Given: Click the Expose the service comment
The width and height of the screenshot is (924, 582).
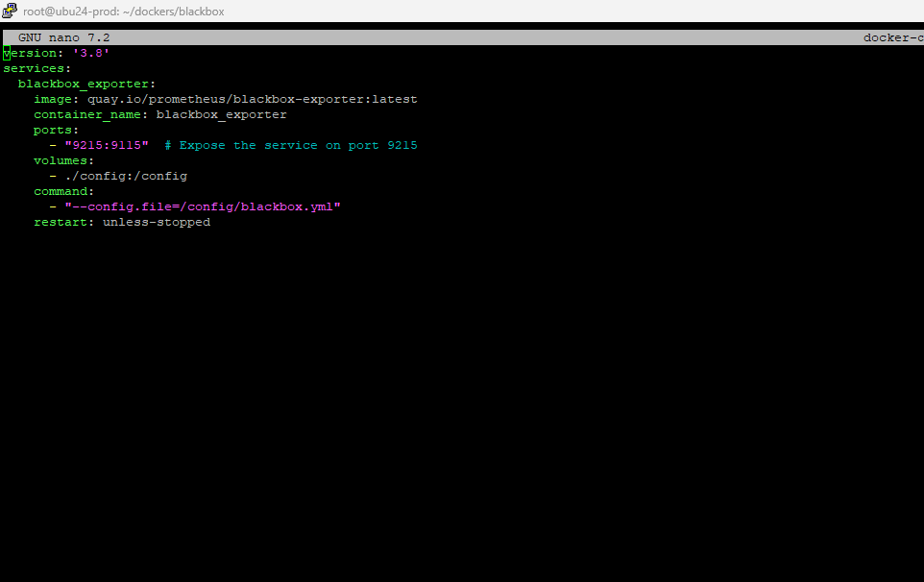Looking at the screenshot, I should [290, 145].
